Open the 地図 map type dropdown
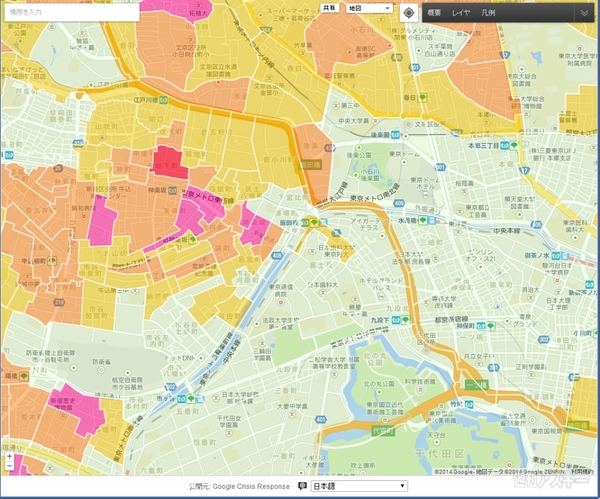The height and width of the screenshot is (499, 600). coord(369,8)
